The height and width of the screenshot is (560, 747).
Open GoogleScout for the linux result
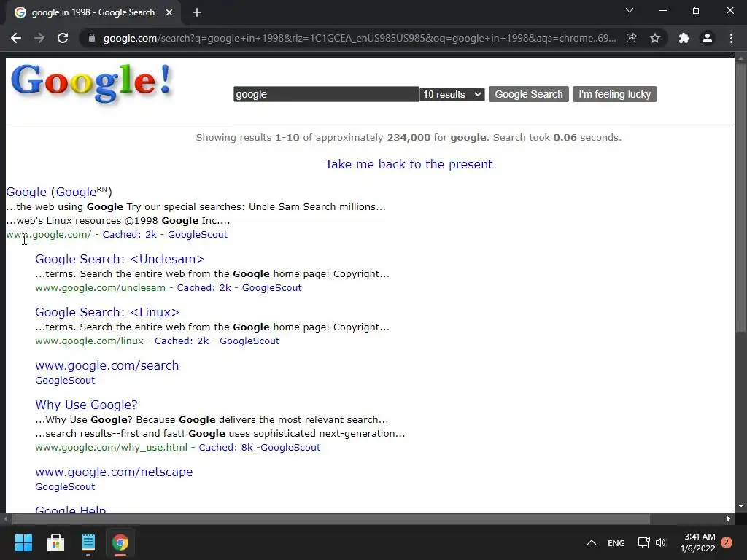(x=249, y=341)
